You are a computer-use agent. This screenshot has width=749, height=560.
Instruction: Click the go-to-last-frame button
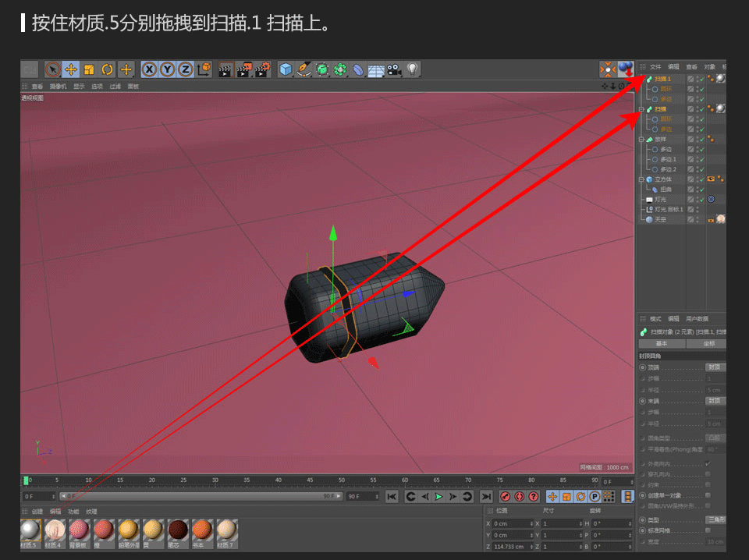[485, 496]
